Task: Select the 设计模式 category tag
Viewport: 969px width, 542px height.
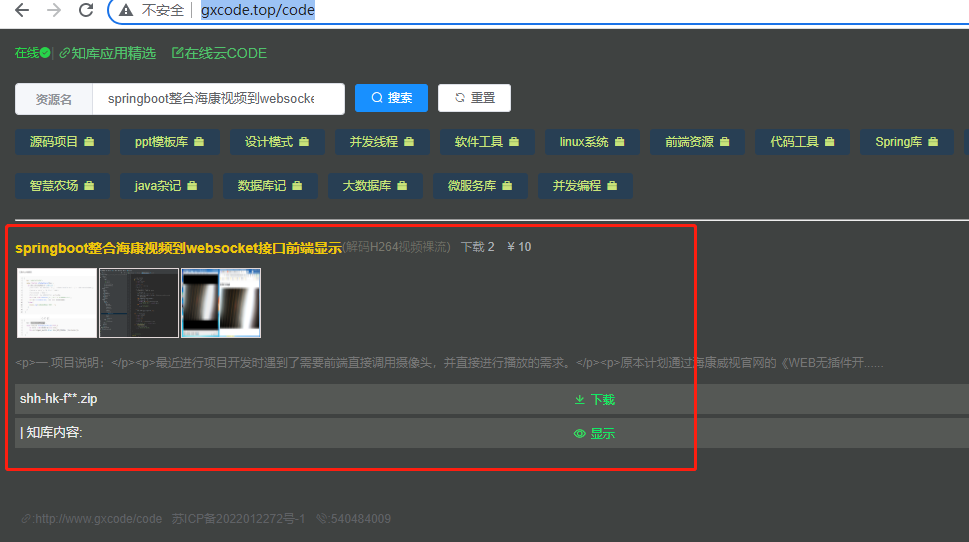Action: point(277,142)
